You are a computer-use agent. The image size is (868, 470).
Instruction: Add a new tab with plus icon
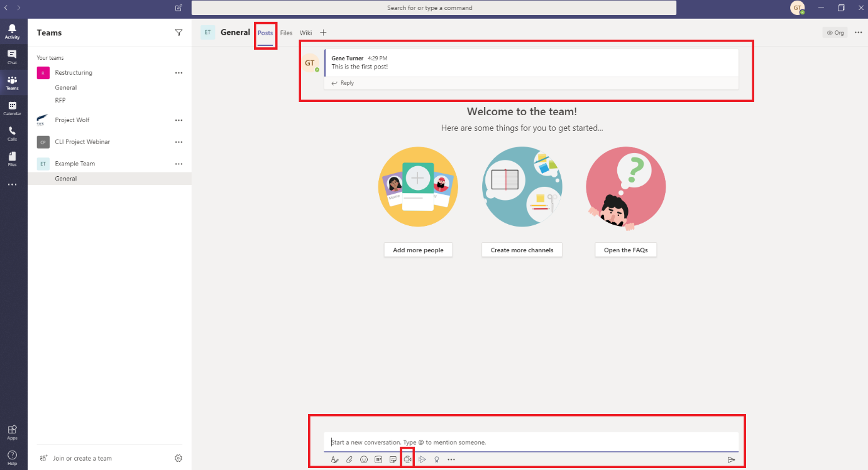tap(323, 33)
